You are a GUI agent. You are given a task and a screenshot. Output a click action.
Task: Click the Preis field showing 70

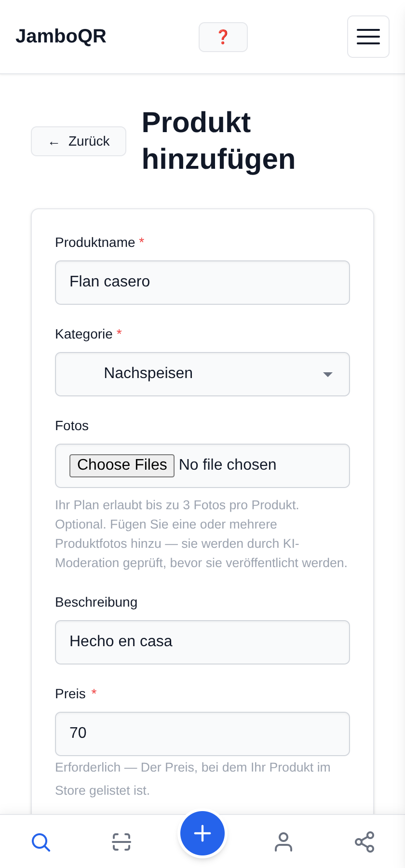202,734
